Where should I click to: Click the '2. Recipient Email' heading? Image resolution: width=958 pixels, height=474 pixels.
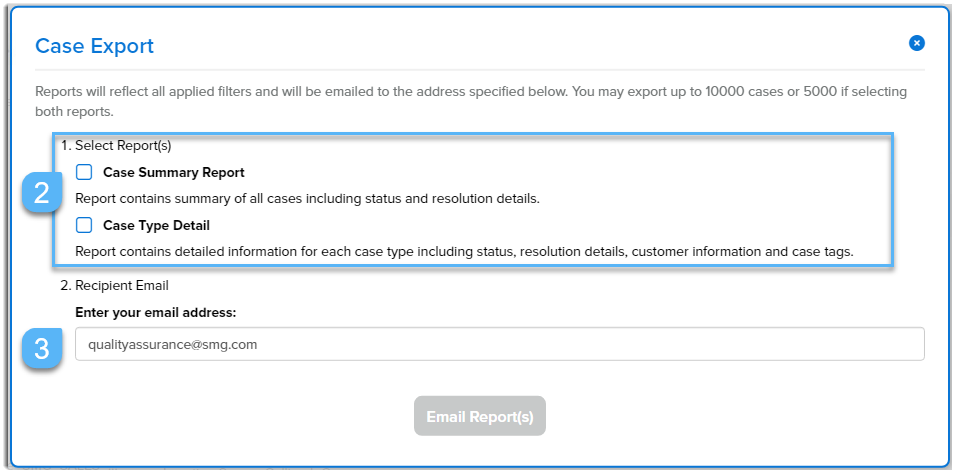tap(122, 286)
